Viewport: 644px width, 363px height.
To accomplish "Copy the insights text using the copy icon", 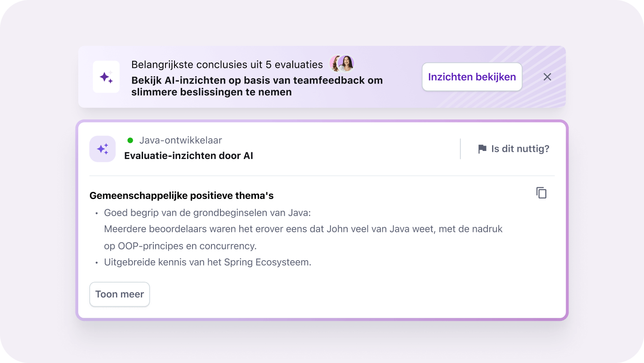I will point(541,192).
